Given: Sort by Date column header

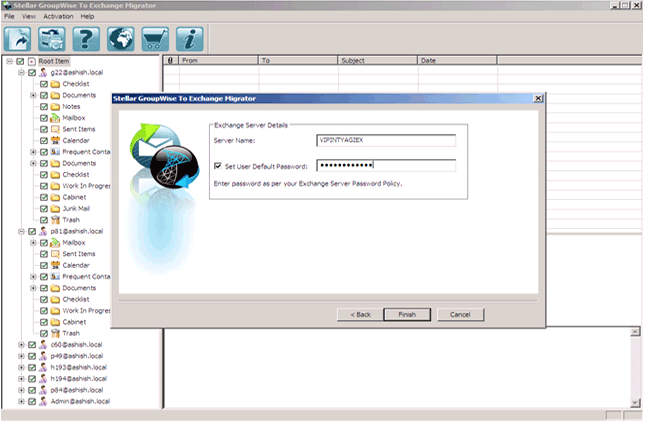Looking at the screenshot, I should (x=457, y=60).
